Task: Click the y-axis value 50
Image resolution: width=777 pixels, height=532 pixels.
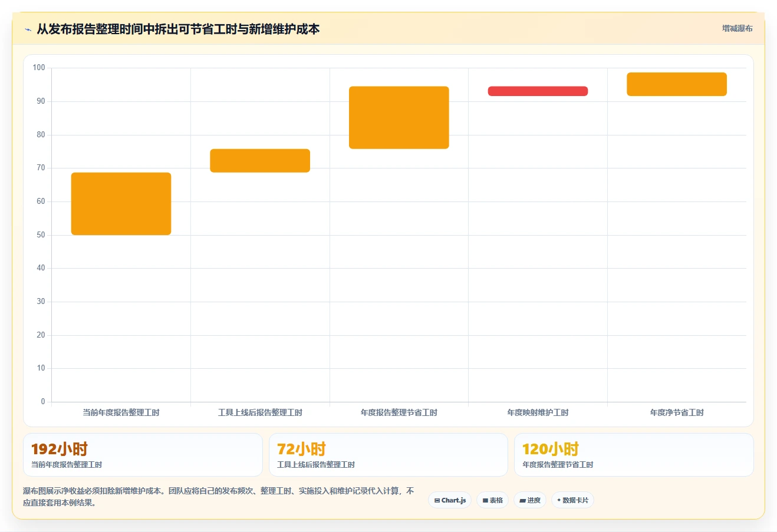Action: (x=41, y=234)
